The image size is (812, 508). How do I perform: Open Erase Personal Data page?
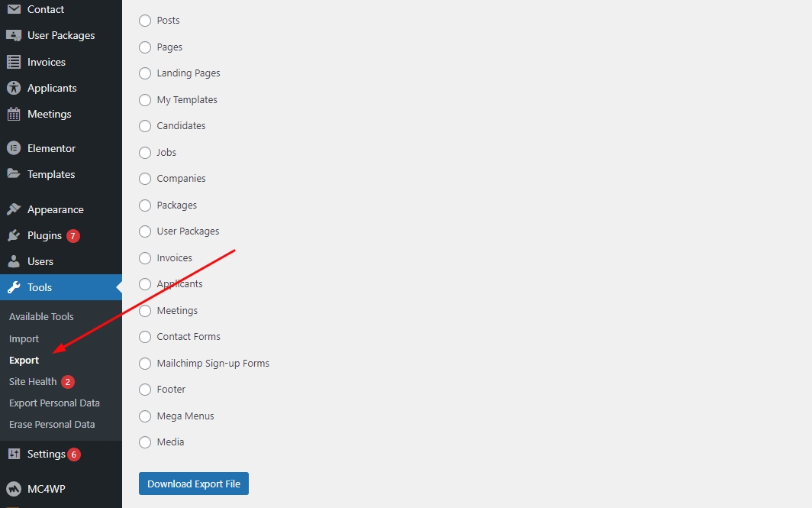pos(52,424)
